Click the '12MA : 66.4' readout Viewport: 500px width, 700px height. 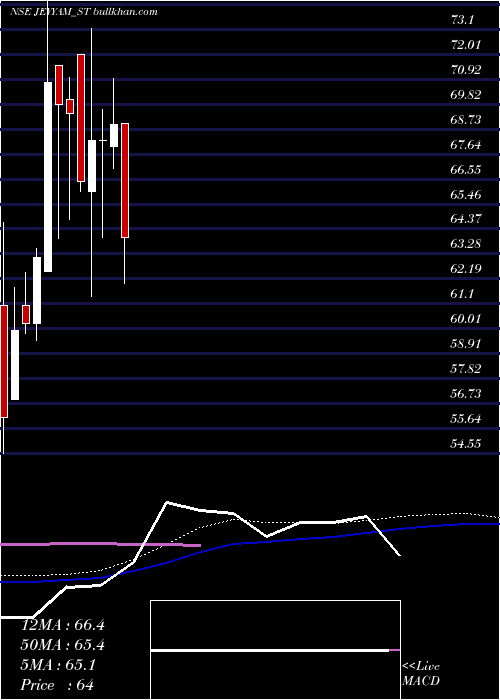pyautogui.click(x=62, y=625)
